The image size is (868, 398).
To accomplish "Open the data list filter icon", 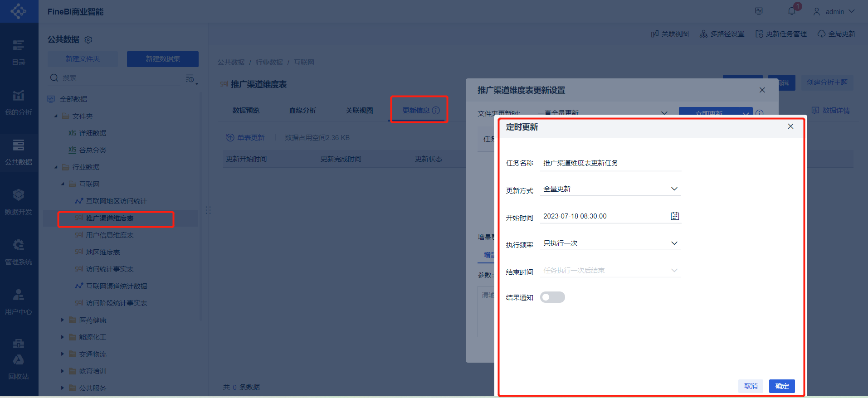I will tap(190, 79).
